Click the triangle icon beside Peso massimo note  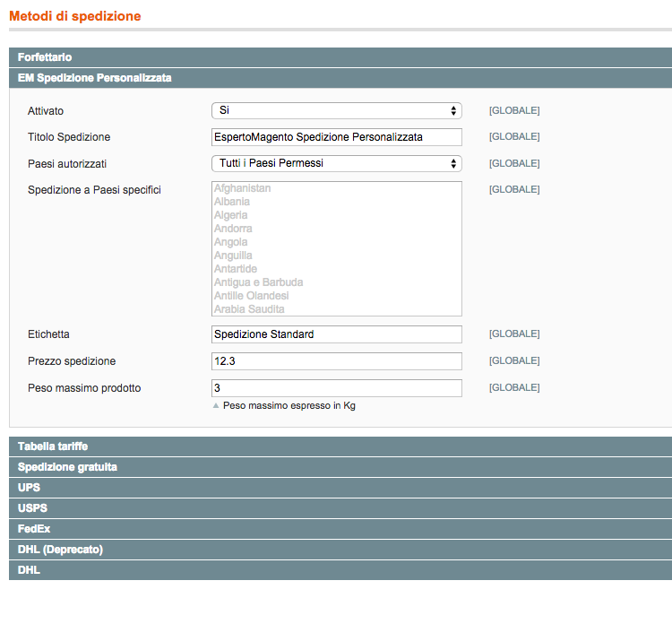tap(216, 406)
